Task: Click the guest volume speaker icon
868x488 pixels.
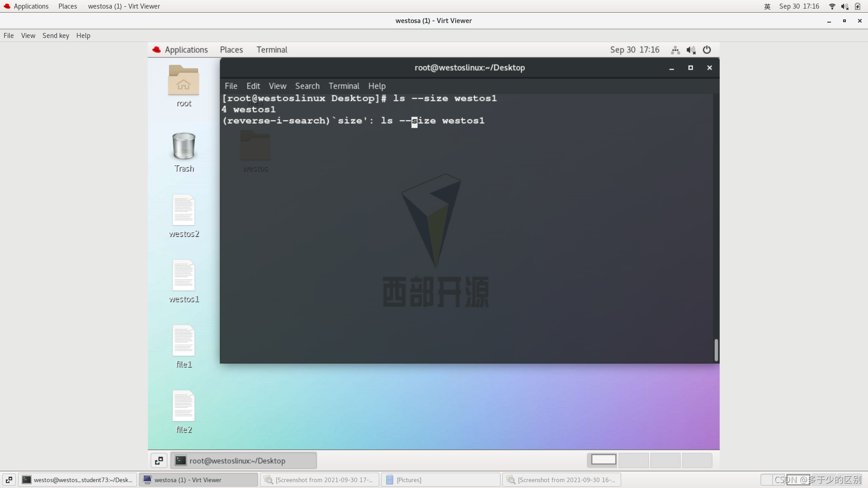Action: pyautogui.click(x=691, y=50)
